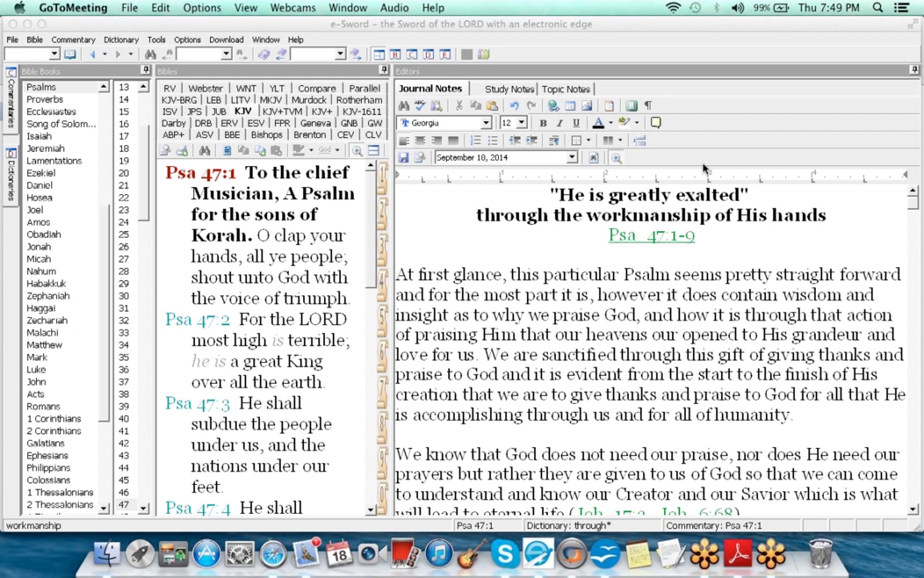Save journal notes with the floppy disk icon

tap(403, 158)
